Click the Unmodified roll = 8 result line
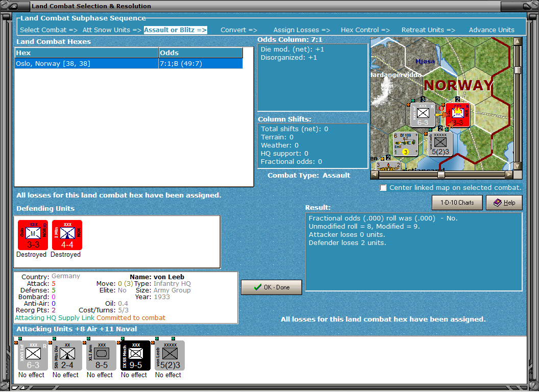Viewport: 539px width, 392px height. [x=364, y=226]
